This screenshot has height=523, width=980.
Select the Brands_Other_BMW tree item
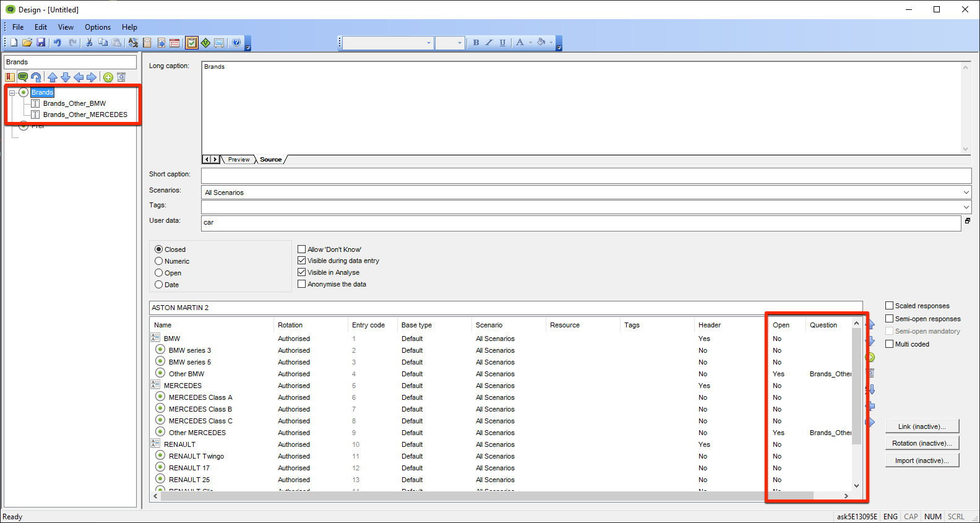click(74, 103)
